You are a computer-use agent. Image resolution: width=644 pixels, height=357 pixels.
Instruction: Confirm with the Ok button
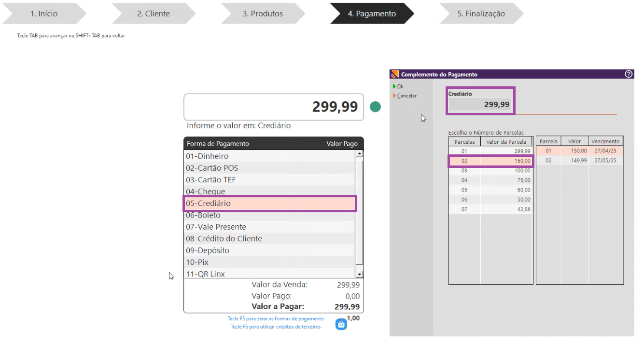click(400, 86)
